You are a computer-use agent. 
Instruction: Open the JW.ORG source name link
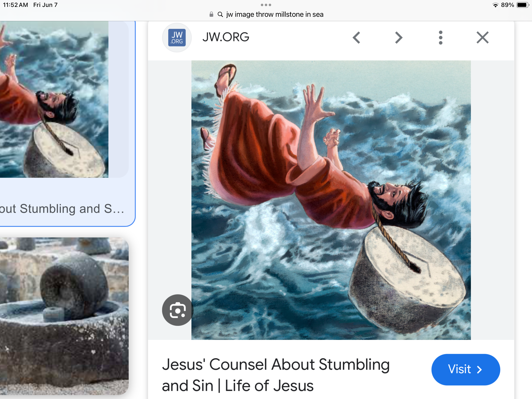click(226, 37)
